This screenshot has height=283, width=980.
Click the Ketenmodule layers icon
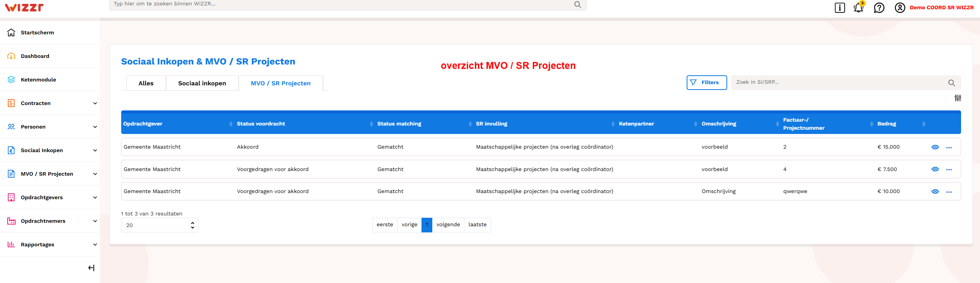11,80
